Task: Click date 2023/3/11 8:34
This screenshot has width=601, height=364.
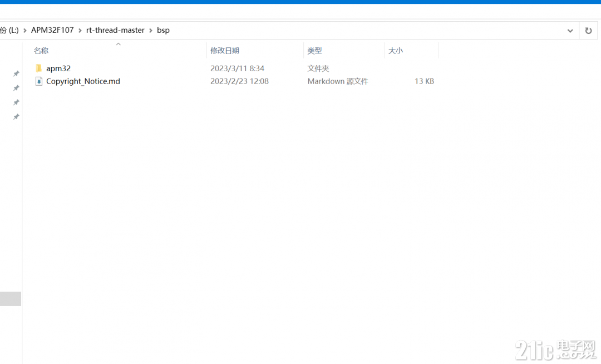Action: pos(237,68)
